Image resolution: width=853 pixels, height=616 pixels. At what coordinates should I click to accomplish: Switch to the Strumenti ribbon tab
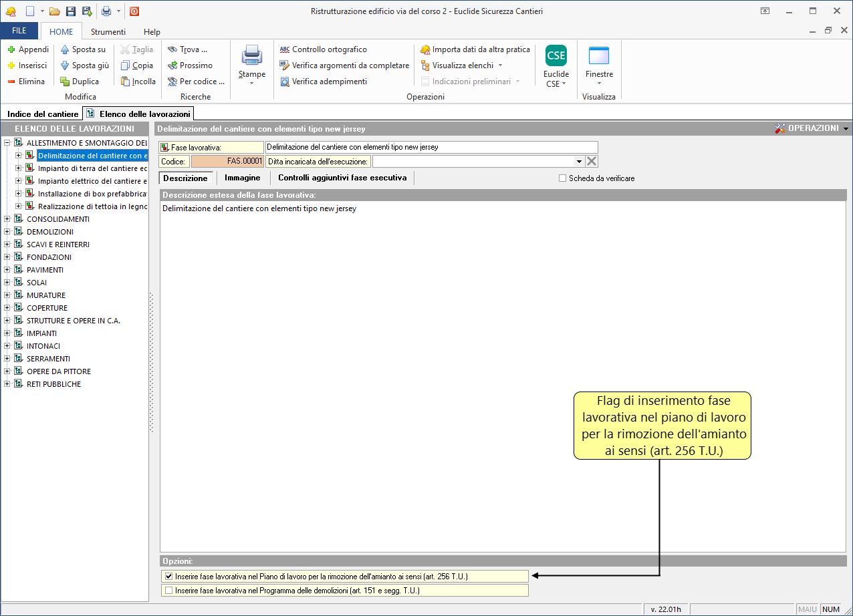(x=108, y=31)
